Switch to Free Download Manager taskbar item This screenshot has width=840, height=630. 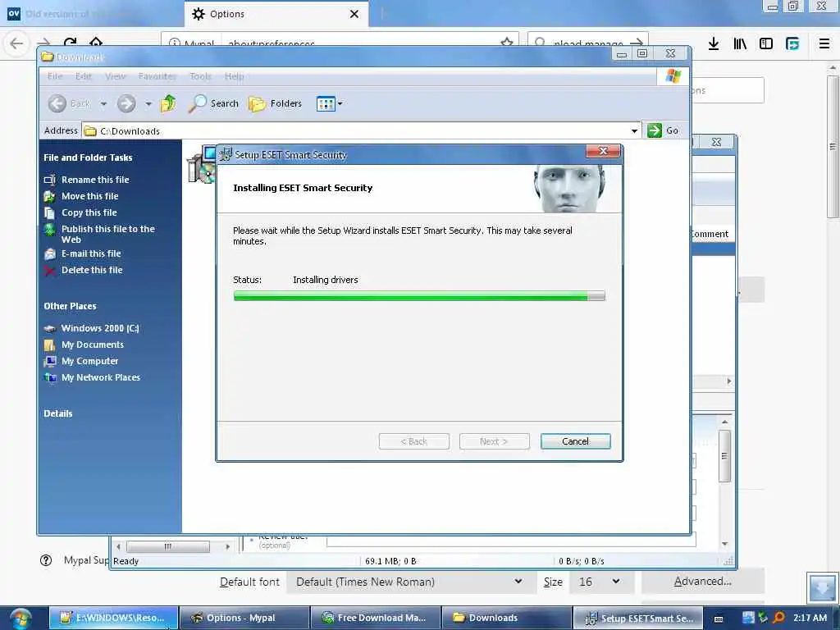click(x=376, y=618)
